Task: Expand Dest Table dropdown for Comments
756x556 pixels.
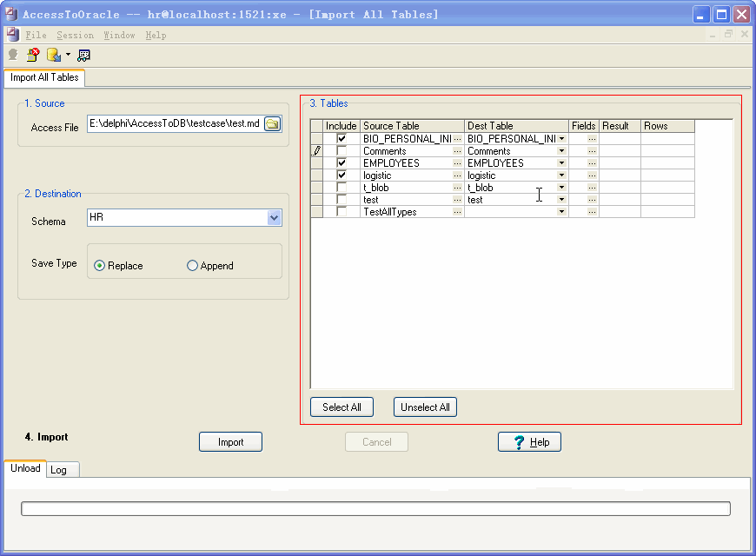Action: pyautogui.click(x=561, y=151)
